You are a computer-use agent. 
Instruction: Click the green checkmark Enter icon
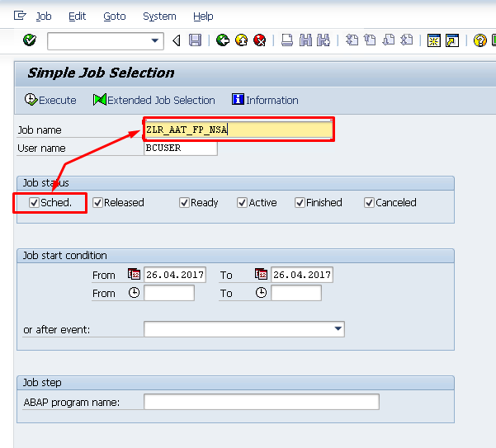(x=30, y=40)
